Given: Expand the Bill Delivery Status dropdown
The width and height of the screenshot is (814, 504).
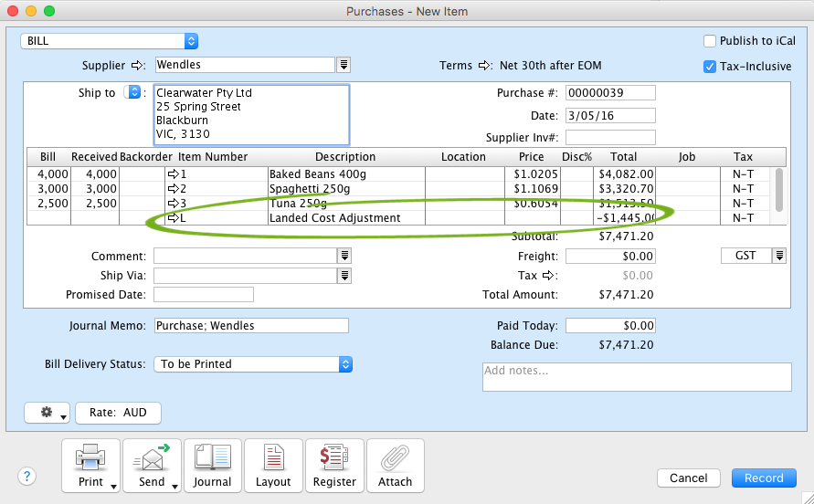Looking at the screenshot, I should tap(253, 364).
